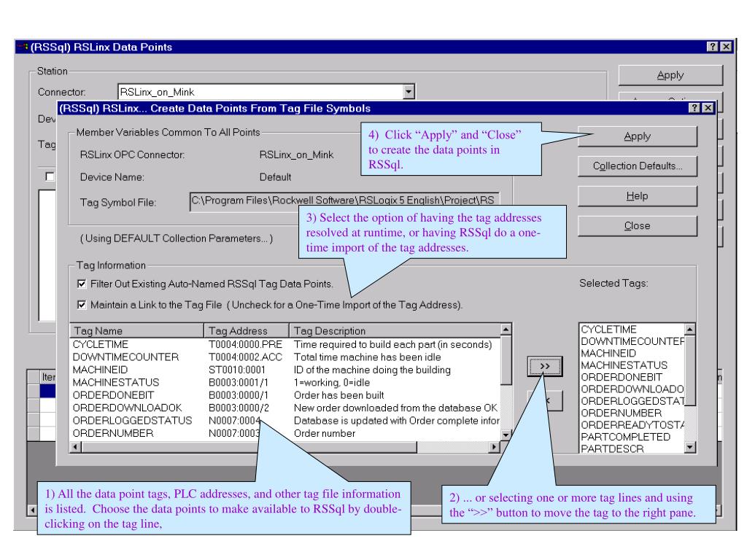This screenshot has height=560, width=747.
Task: Click description '1=working, 0=idle'
Action: tap(332, 382)
